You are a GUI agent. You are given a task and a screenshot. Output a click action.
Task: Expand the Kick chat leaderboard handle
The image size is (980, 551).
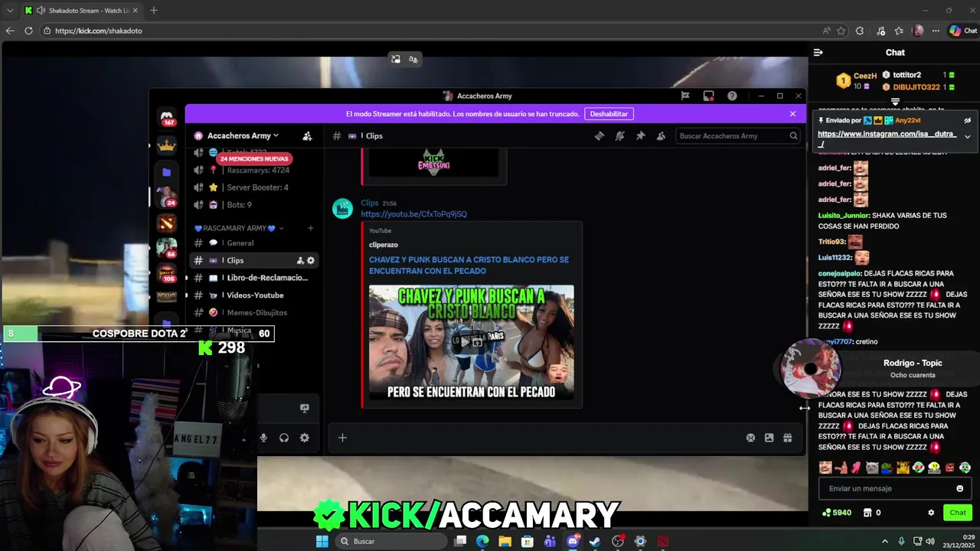[895, 101]
